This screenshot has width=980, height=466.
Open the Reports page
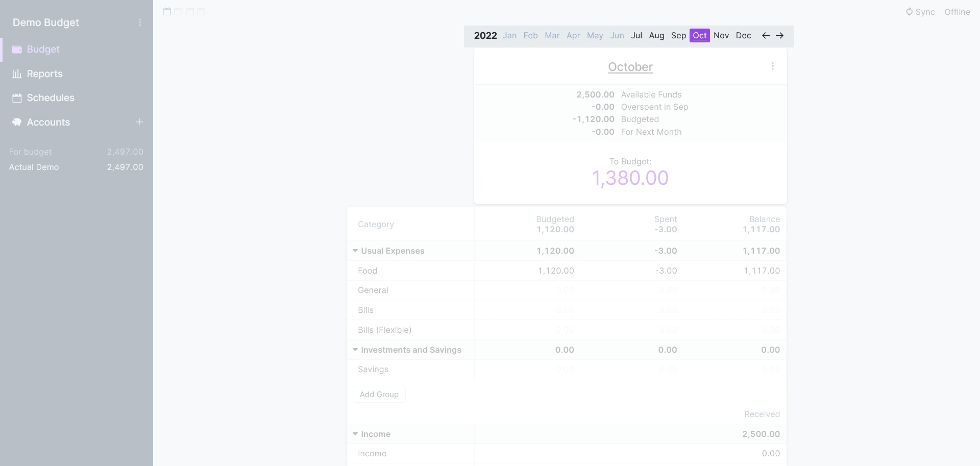click(x=44, y=73)
